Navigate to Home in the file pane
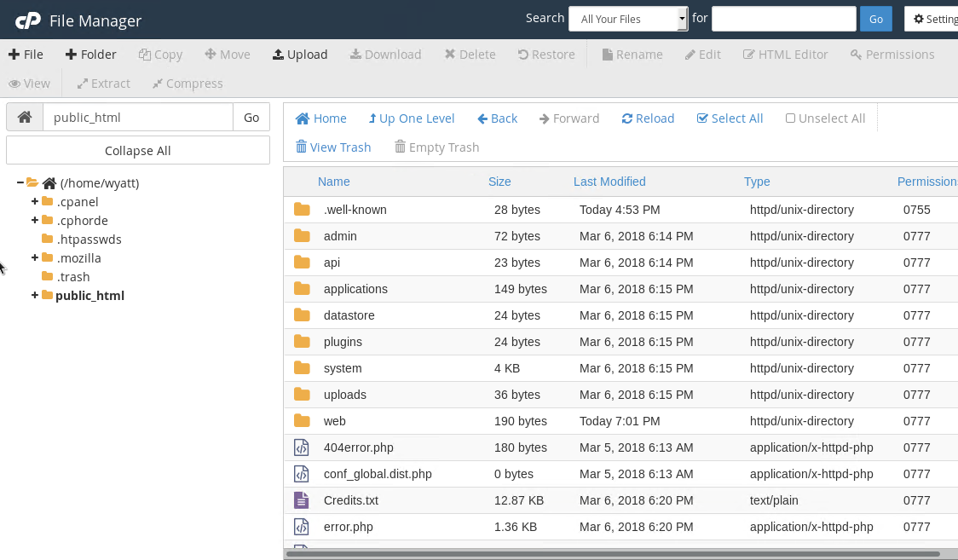 coord(320,118)
